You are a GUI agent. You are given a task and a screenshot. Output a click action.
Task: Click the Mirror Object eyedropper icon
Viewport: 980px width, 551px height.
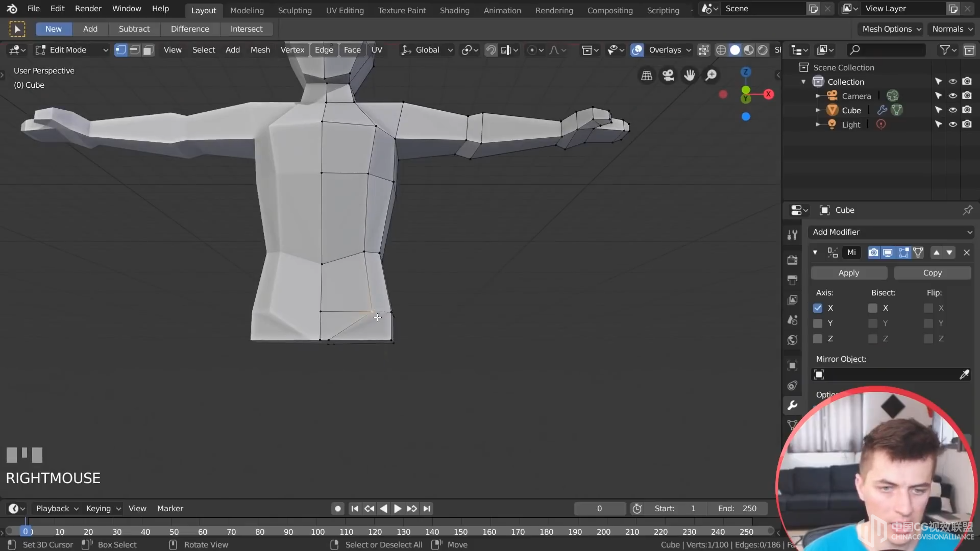click(964, 375)
